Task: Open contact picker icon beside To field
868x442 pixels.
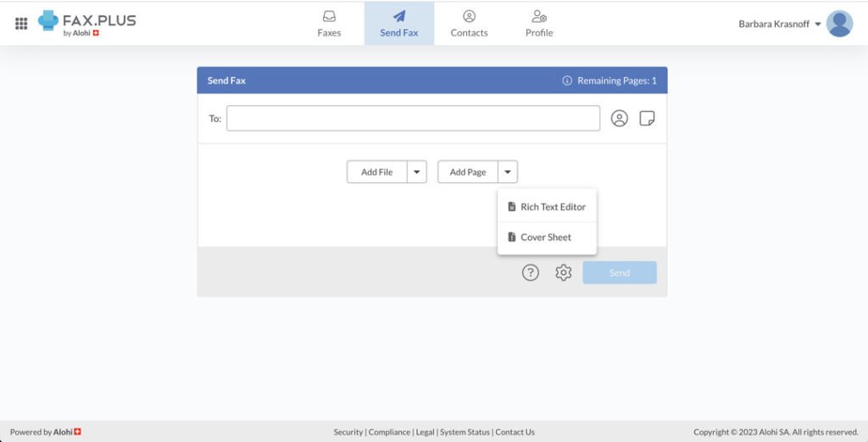Action: [620, 119]
